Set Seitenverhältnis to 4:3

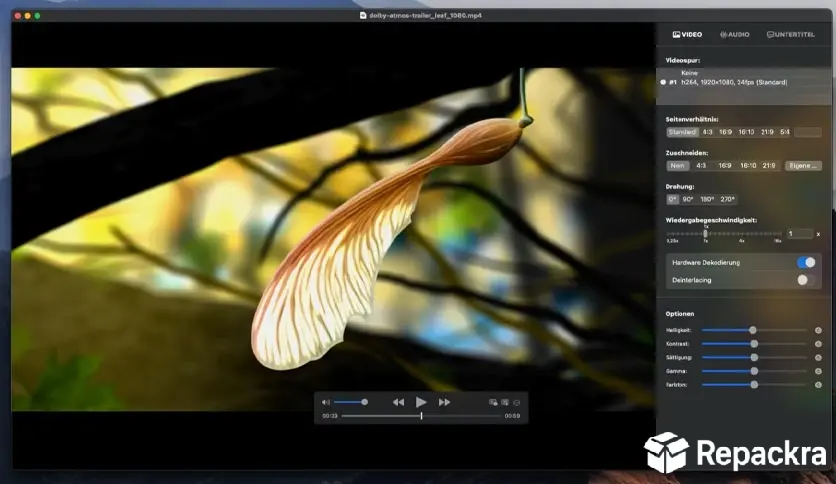coord(708,132)
